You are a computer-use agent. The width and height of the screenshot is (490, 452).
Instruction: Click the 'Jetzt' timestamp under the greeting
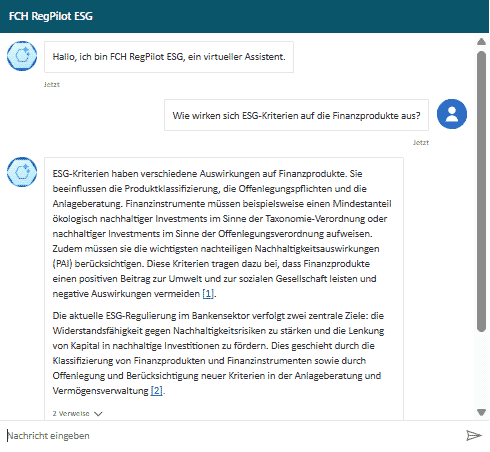[52, 85]
